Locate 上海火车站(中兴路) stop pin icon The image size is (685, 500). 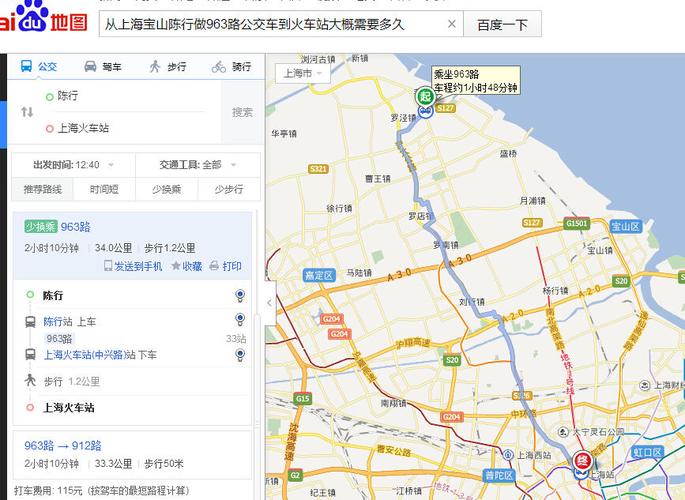click(240, 355)
